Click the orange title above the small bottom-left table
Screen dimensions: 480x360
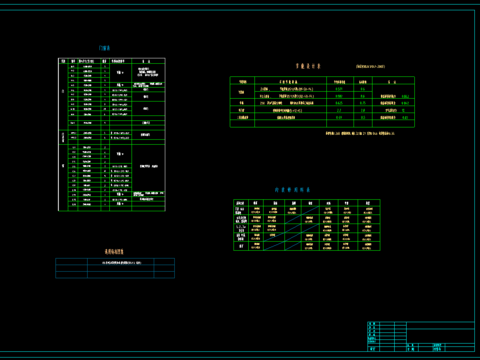(114, 252)
